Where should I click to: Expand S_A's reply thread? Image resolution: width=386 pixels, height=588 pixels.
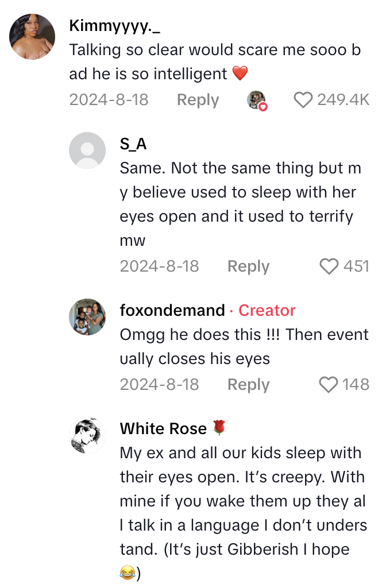tap(248, 266)
